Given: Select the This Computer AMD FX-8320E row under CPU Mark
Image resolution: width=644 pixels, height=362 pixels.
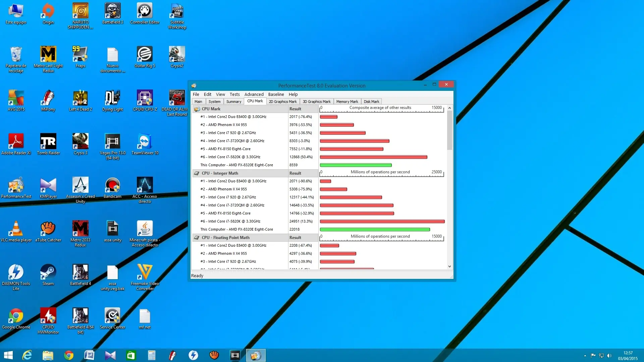Looking at the screenshot, I should point(255,165).
